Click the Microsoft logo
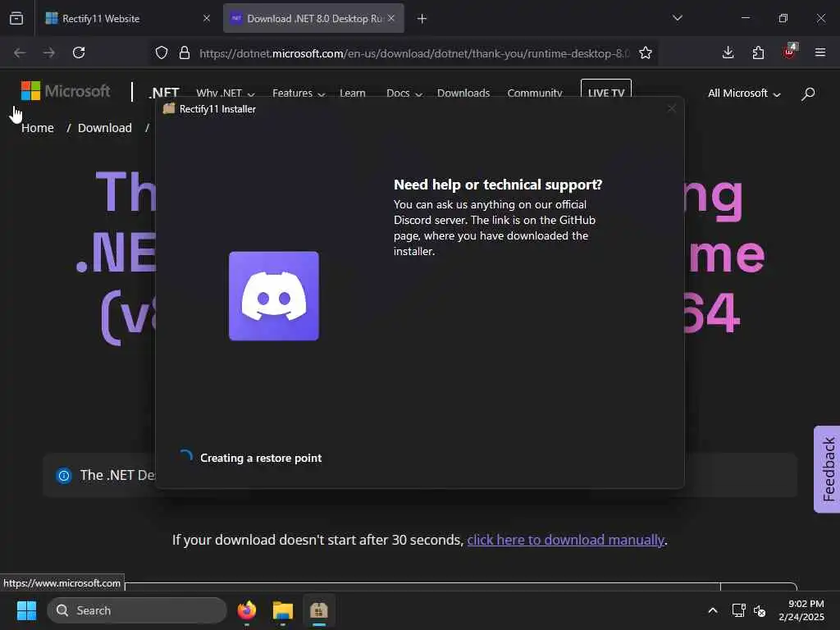Image resolution: width=840 pixels, height=630 pixels. point(66,91)
